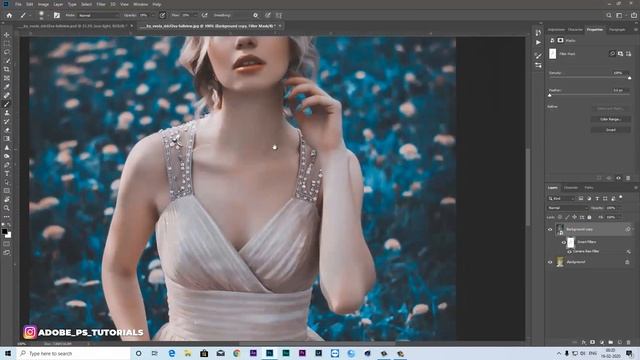Click the Windows Start button
640x360 pixels.
pyautogui.click(x=8, y=353)
